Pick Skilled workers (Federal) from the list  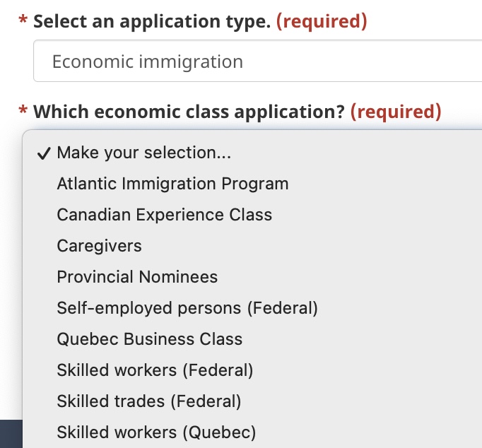point(155,370)
